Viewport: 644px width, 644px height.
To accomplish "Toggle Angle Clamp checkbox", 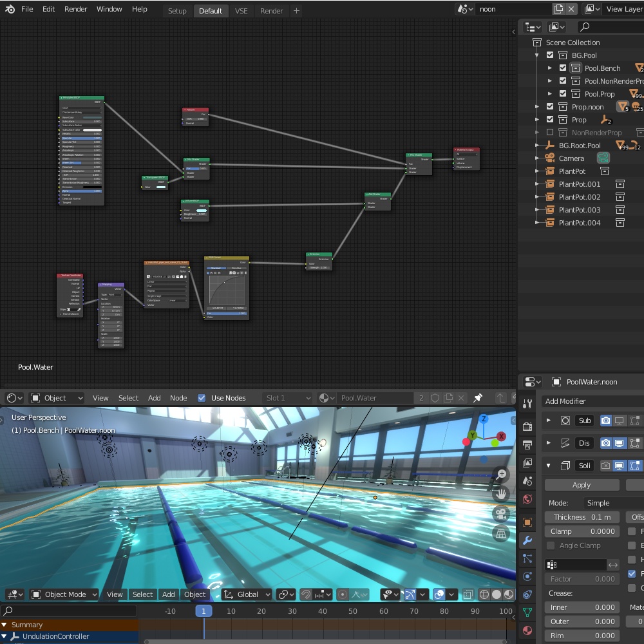I will pos(551,545).
